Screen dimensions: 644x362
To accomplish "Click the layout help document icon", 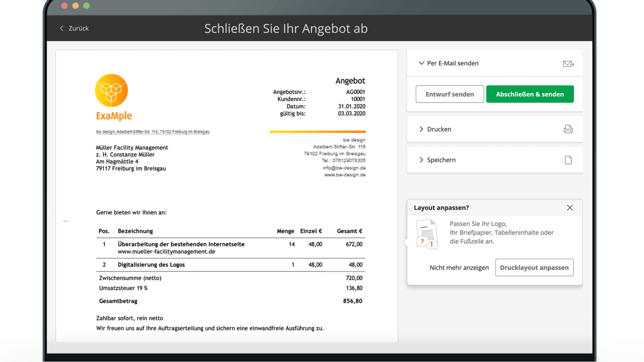I will tap(427, 234).
